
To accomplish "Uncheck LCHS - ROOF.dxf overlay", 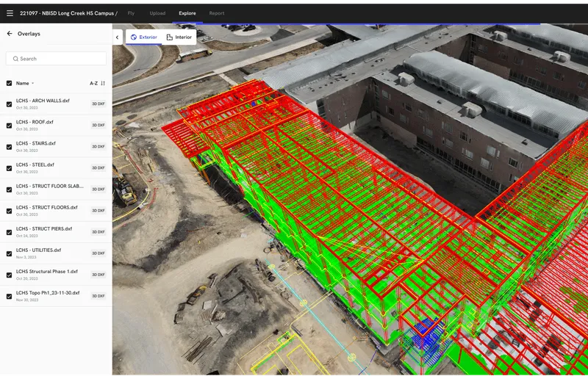I will tap(9, 126).
